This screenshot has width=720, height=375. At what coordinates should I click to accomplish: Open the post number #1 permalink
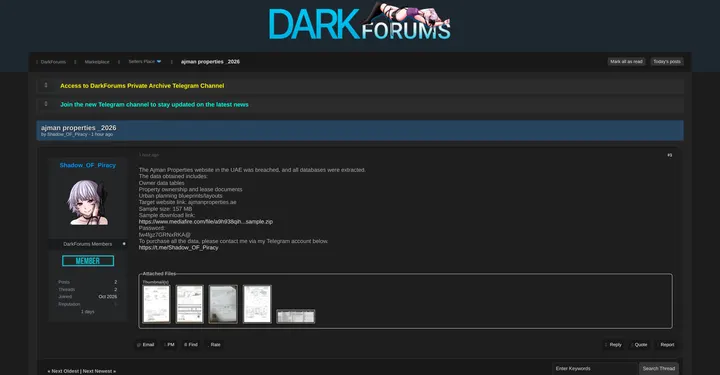tap(669, 155)
